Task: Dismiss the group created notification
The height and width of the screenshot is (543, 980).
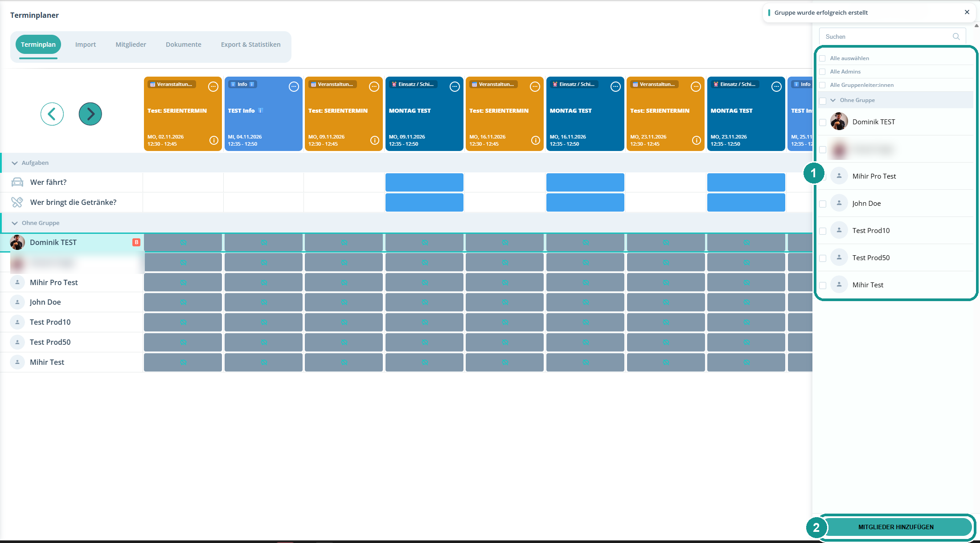Action: [967, 12]
